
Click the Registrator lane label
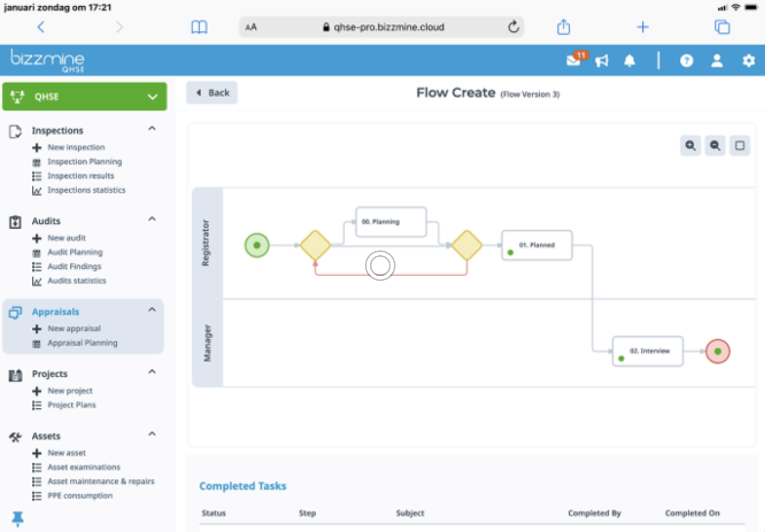click(206, 243)
